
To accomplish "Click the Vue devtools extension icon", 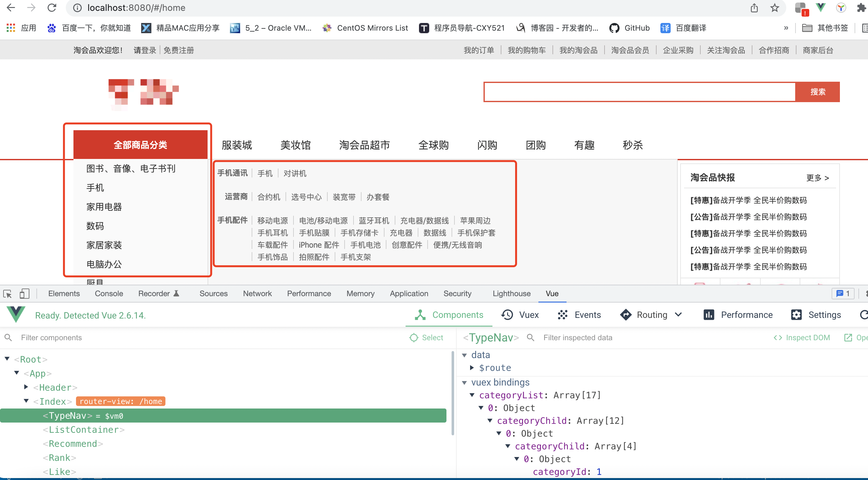I will coord(820,7).
